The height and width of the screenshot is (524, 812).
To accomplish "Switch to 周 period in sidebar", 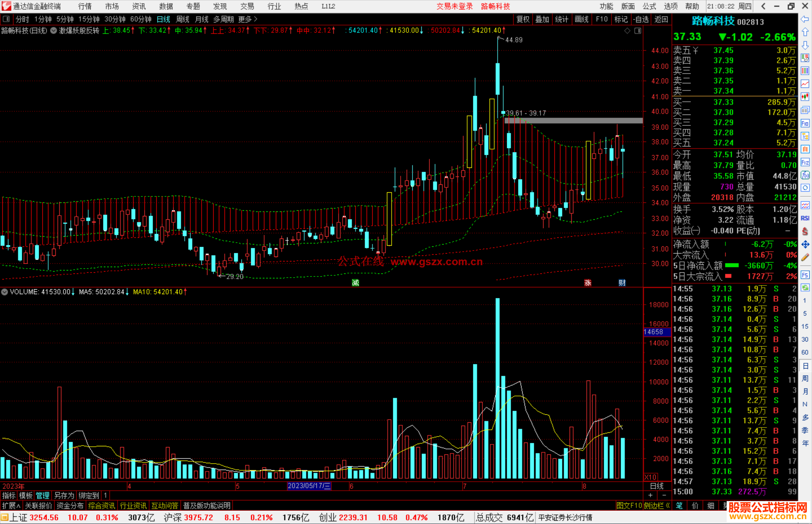I will click(805, 378).
